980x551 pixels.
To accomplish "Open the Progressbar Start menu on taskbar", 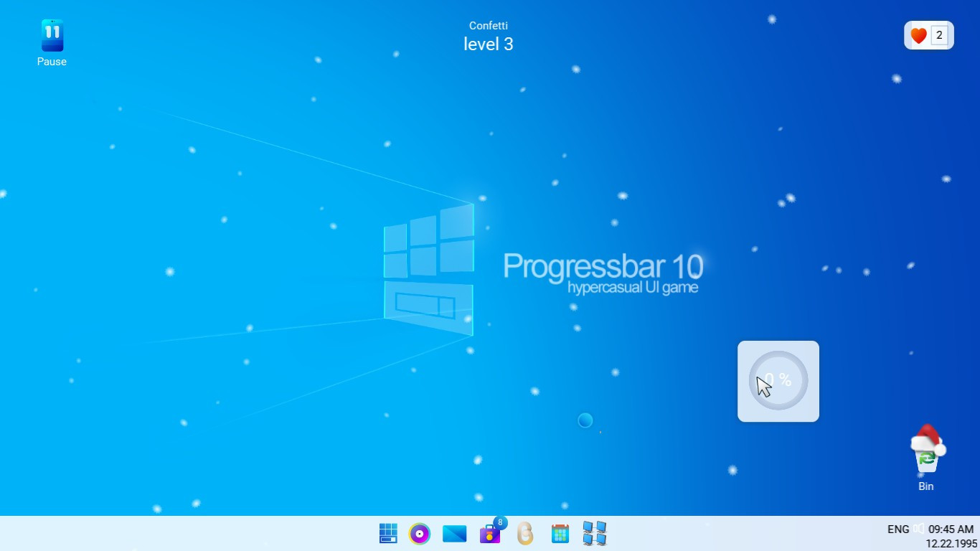I will click(387, 534).
